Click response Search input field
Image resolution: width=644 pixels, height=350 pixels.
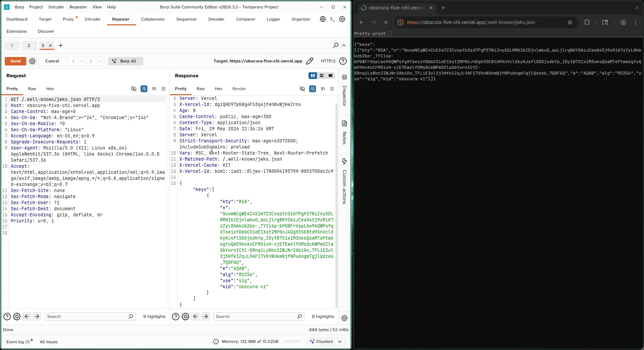coord(258,317)
